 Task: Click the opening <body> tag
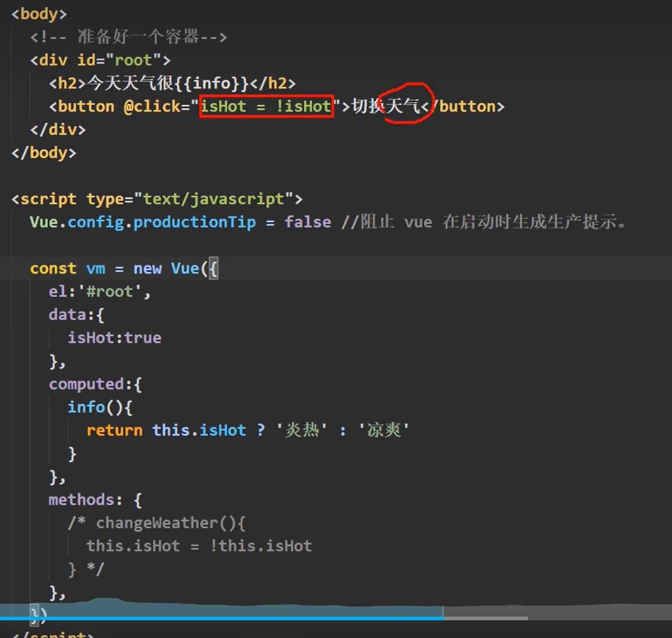point(39,14)
